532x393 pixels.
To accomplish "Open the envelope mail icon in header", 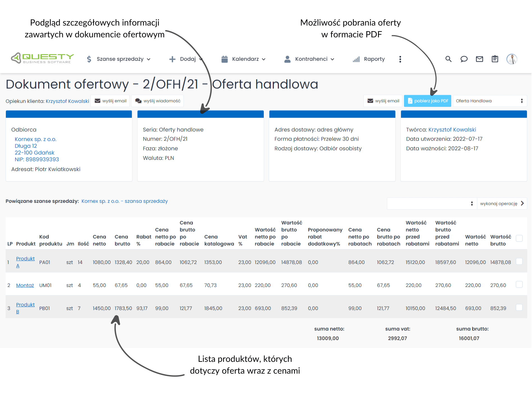I will click(480, 59).
